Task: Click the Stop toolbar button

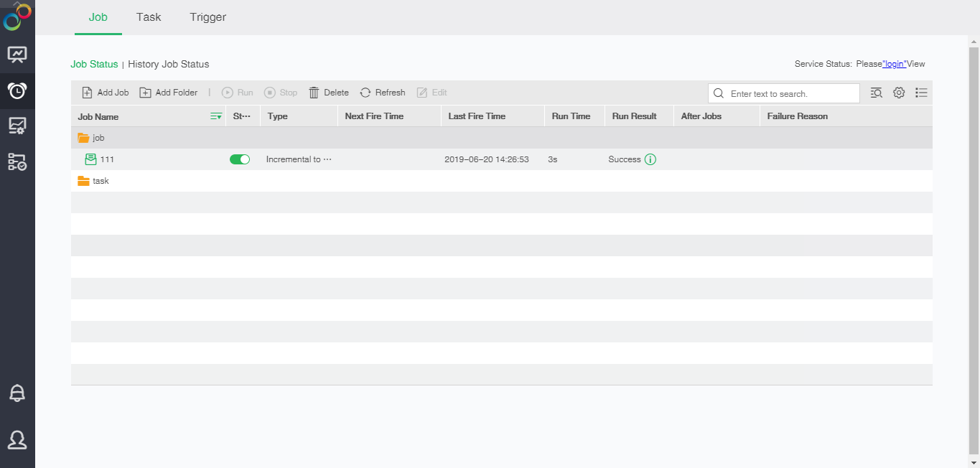Action: pos(281,93)
